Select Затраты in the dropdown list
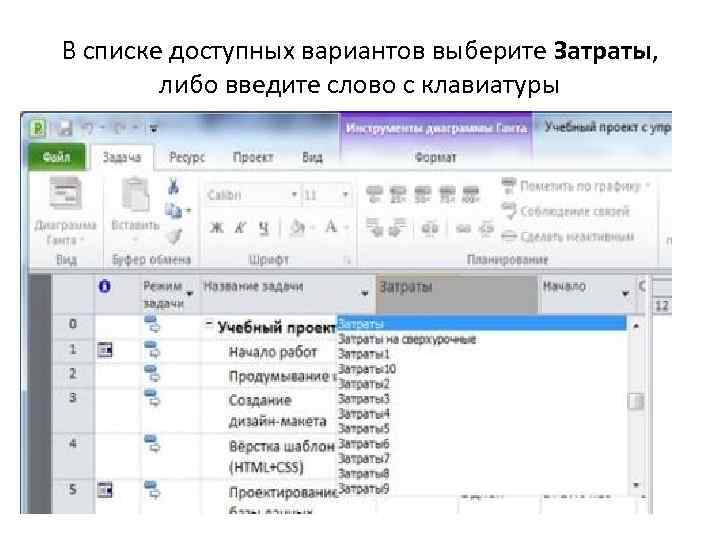This screenshot has height=540, width=720. [x=482, y=324]
